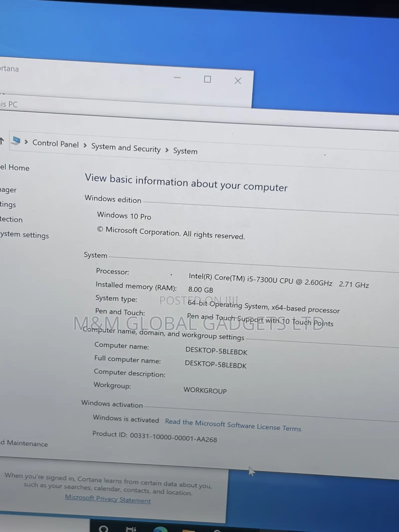This screenshot has height=532, width=399.
Task: Click Windows is activated text
Action: point(126,419)
